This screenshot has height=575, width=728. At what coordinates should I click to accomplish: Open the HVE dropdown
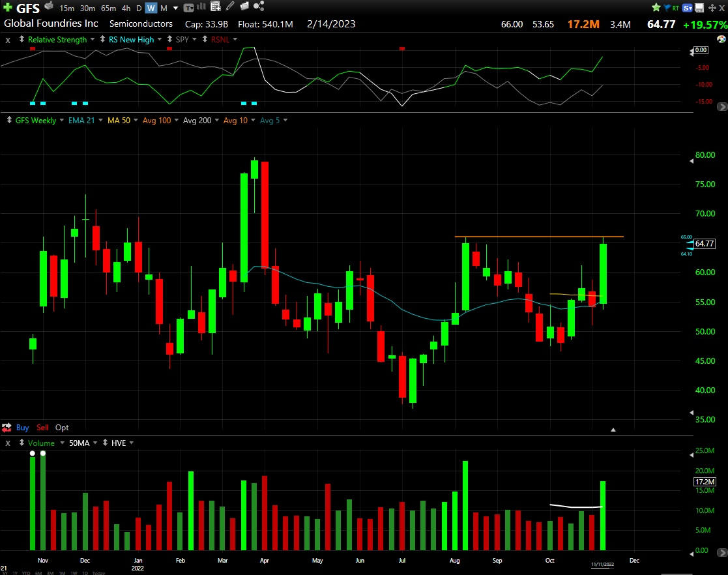click(132, 443)
